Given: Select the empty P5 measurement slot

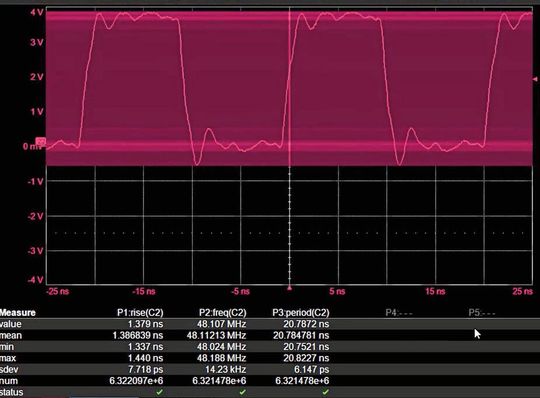Looking at the screenshot, I should coord(482,313).
